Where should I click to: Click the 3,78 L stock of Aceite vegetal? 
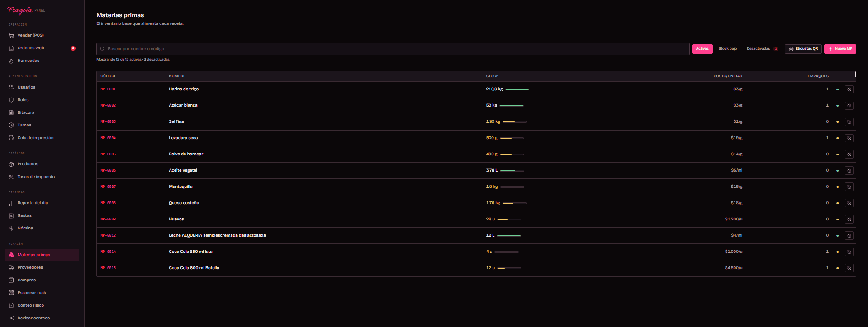pyautogui.click(x=492, y=170)
